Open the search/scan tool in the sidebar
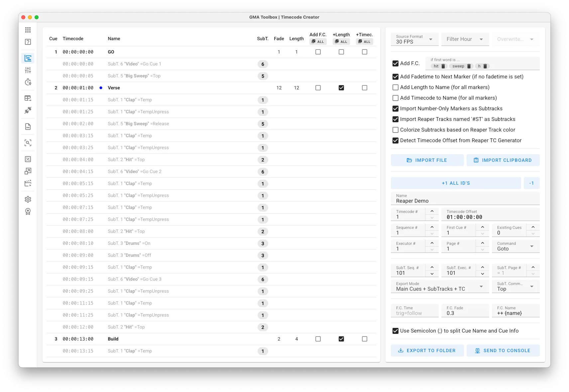 coord(28,143)
